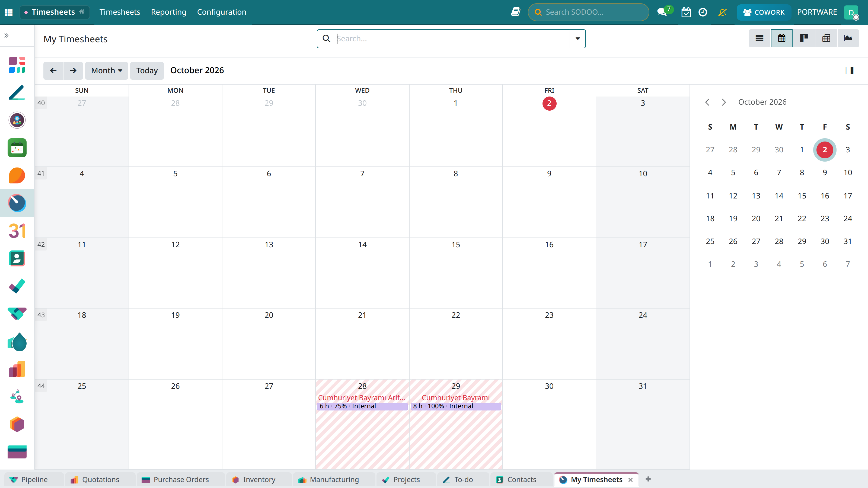Go to next month with right arrow
This screenshot has height=488, width=868.
point(73,70)
